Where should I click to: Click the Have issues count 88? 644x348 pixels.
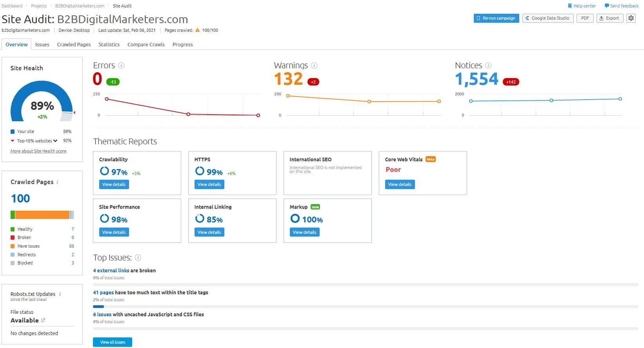pyautogui.click(x=71, y=246)
